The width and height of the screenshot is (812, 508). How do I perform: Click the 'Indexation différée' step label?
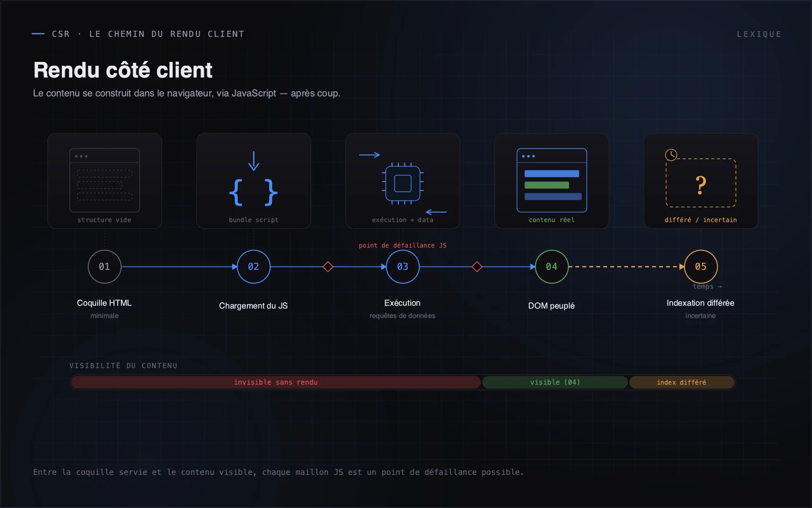701,303
